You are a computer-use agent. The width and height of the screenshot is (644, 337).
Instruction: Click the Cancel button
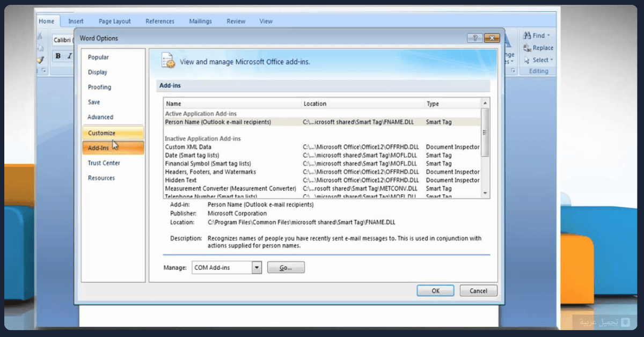click(478, 290)
